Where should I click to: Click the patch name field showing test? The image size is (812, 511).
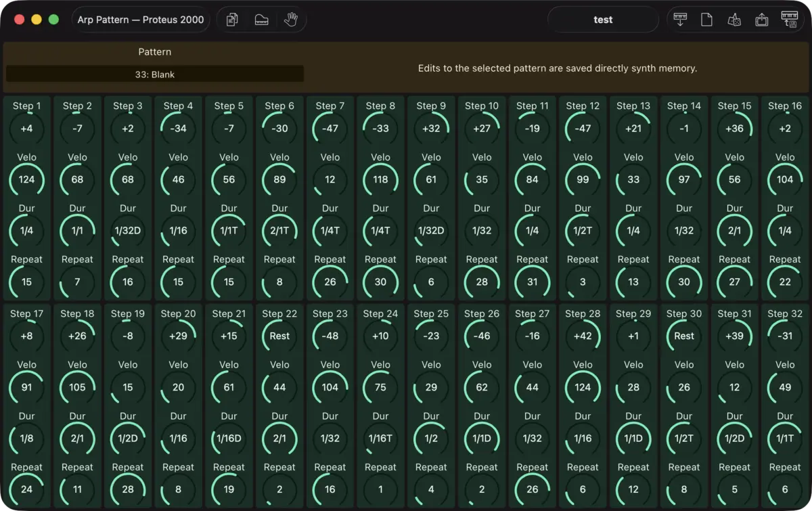tap(603, 20)
